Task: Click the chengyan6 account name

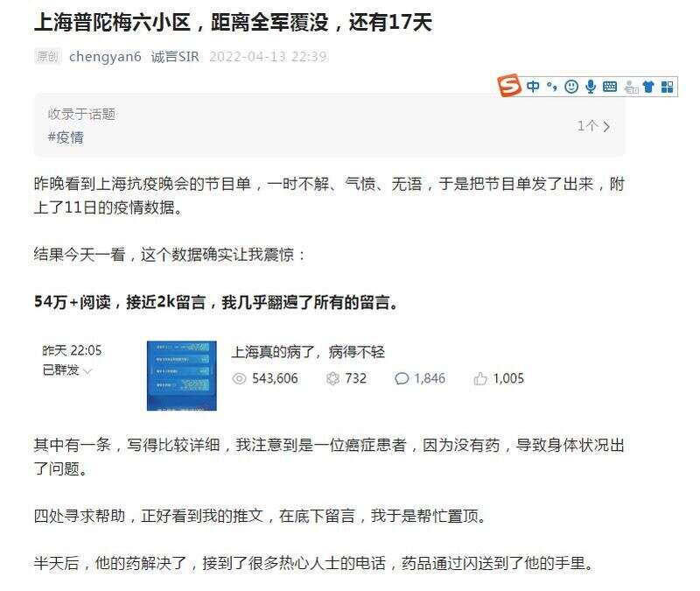Action: 105,57
